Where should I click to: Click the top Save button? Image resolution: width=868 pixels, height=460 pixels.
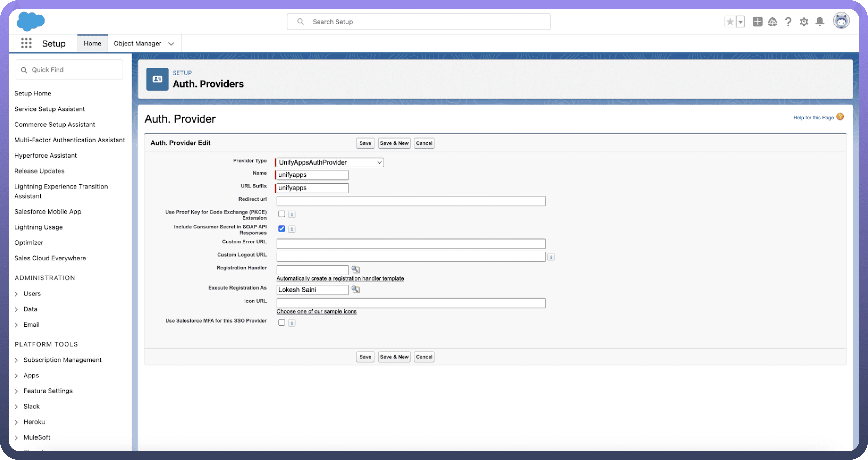coord(365,143)
